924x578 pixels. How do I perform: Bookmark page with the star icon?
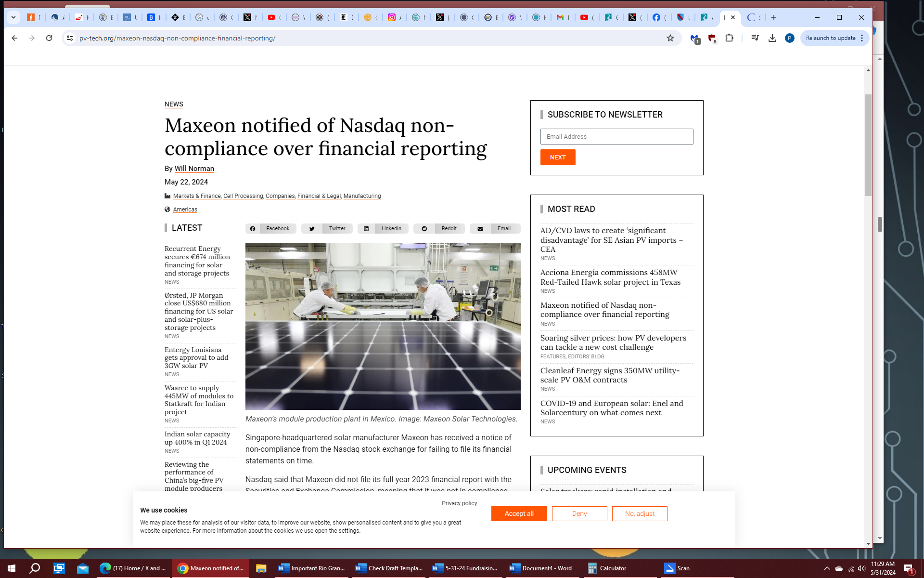click(670, 38)
